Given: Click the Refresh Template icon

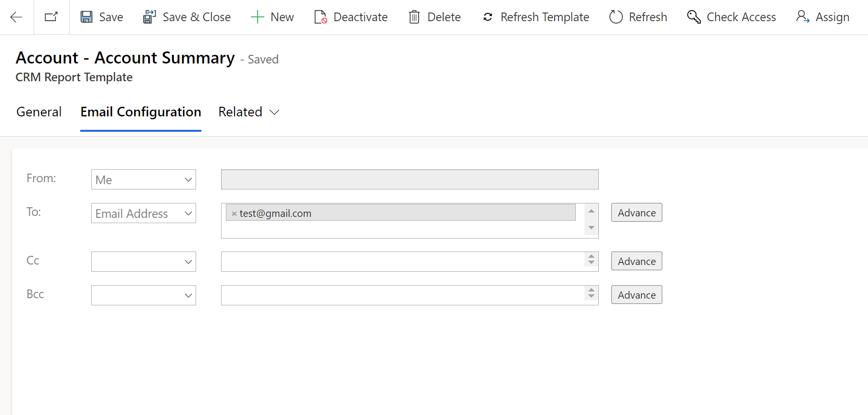Looking at the screenshot, I should tap(488, 17).
